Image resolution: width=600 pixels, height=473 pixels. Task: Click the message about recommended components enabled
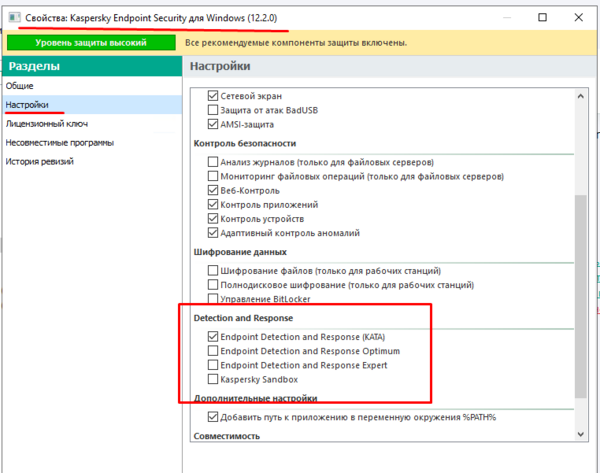pyautogui.click(x=296, y=43)
